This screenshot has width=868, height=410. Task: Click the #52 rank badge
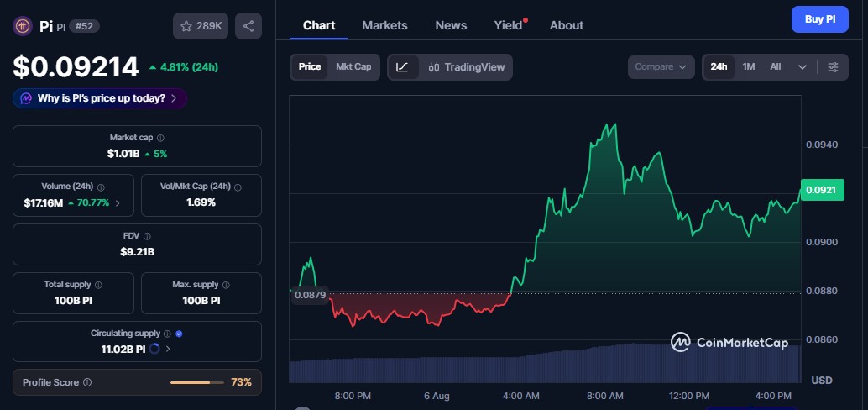point(84,26)
